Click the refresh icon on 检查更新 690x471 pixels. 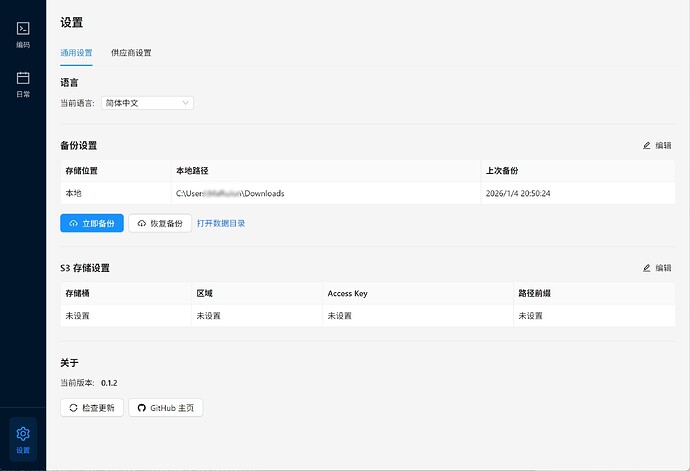73,408
